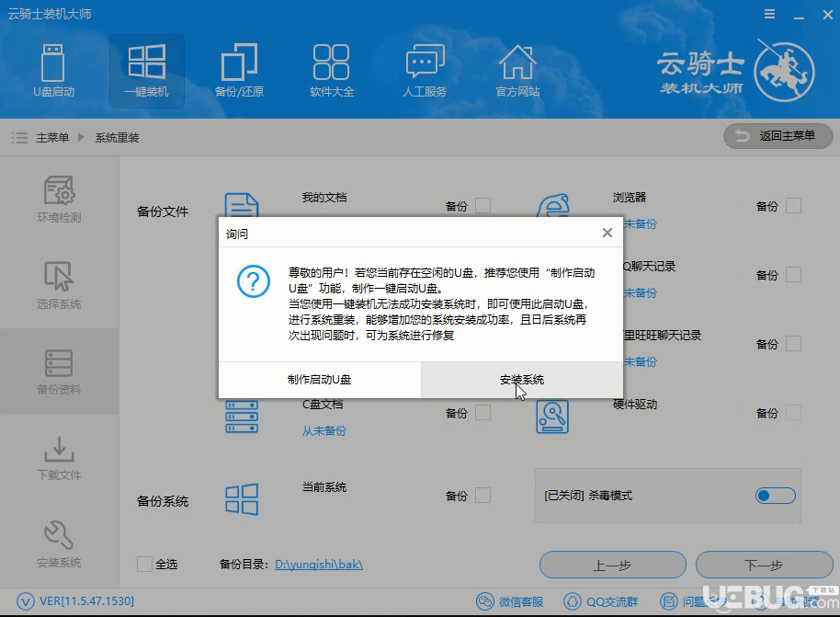Choose 安装系统 in dialog
This screenshot has width=840, height=617.
522,380
